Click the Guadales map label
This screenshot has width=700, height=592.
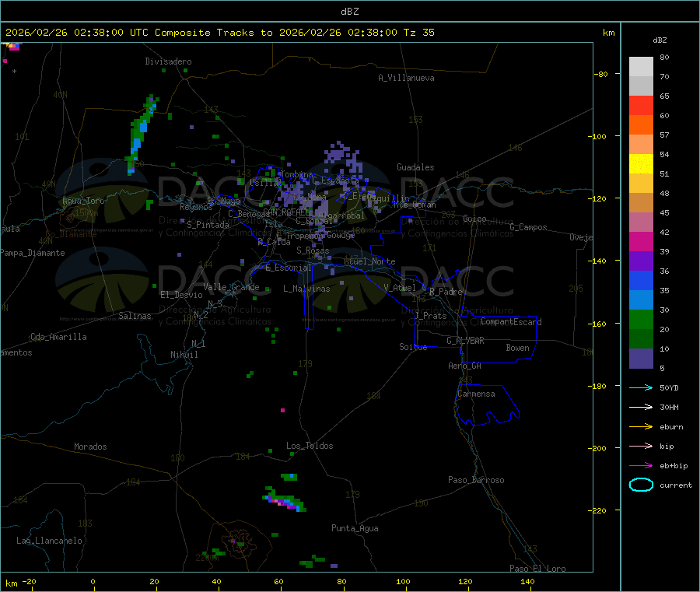coord(415,167)
